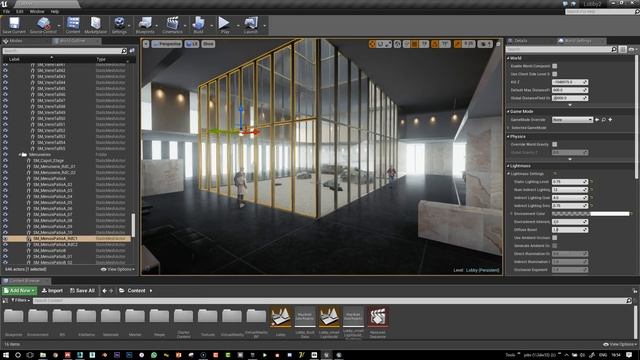640x360 pixels.
Task: Open the Environment Color swatch
Action: coord(590,213)
